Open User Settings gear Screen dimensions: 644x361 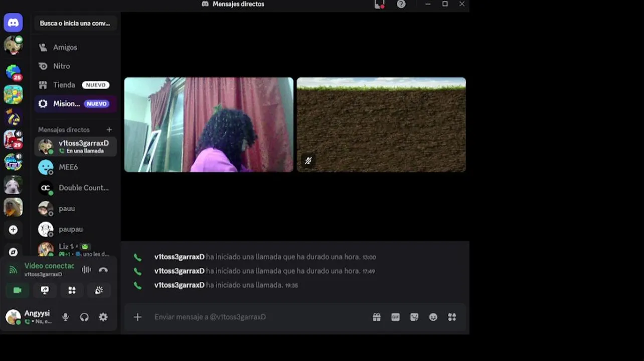click(103, 317)
